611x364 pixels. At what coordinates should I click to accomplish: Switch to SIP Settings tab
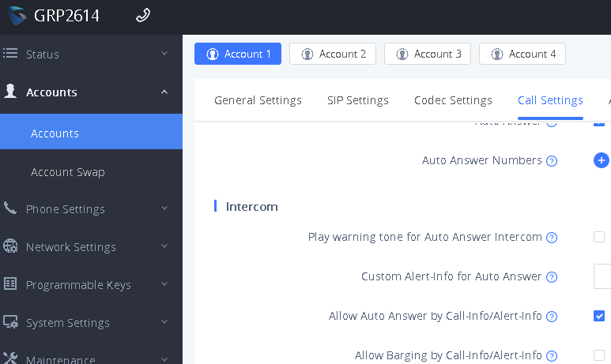coord(358,100)
